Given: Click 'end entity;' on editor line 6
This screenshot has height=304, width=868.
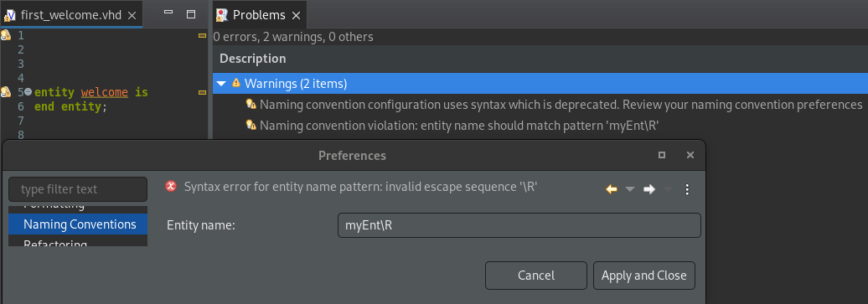Looking at the screenshot, I should [x=70, y=106].
